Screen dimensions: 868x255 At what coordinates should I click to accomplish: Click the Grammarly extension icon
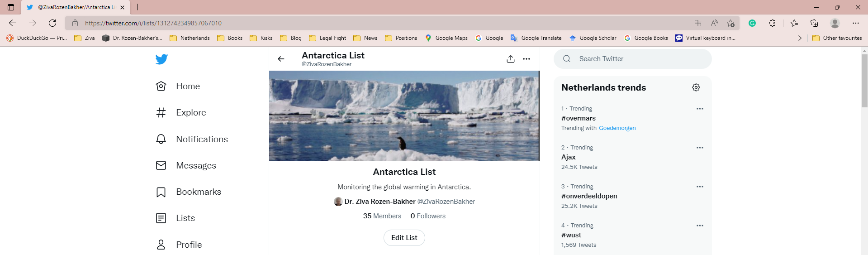752,23
